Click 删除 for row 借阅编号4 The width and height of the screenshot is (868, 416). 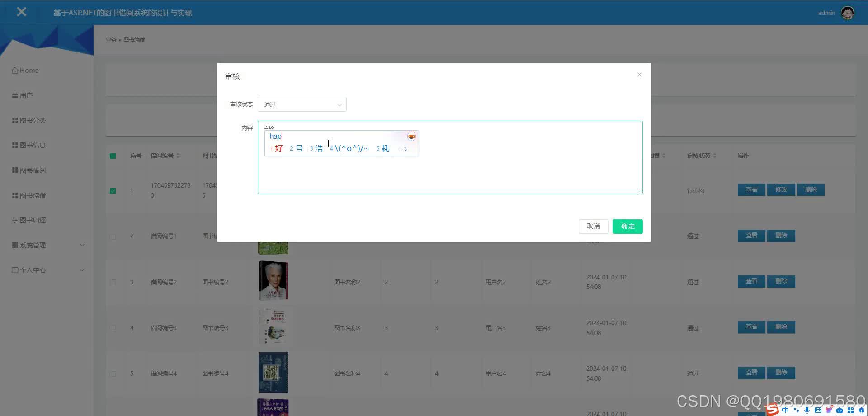pyautogui.click(x=781, y=373)
